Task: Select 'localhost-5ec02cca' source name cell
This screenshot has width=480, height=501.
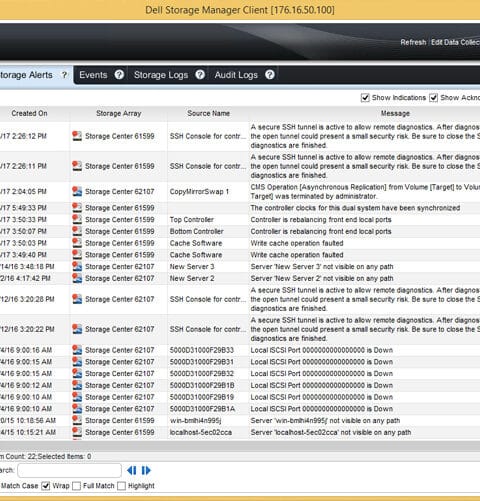Action: coord(201,432)
